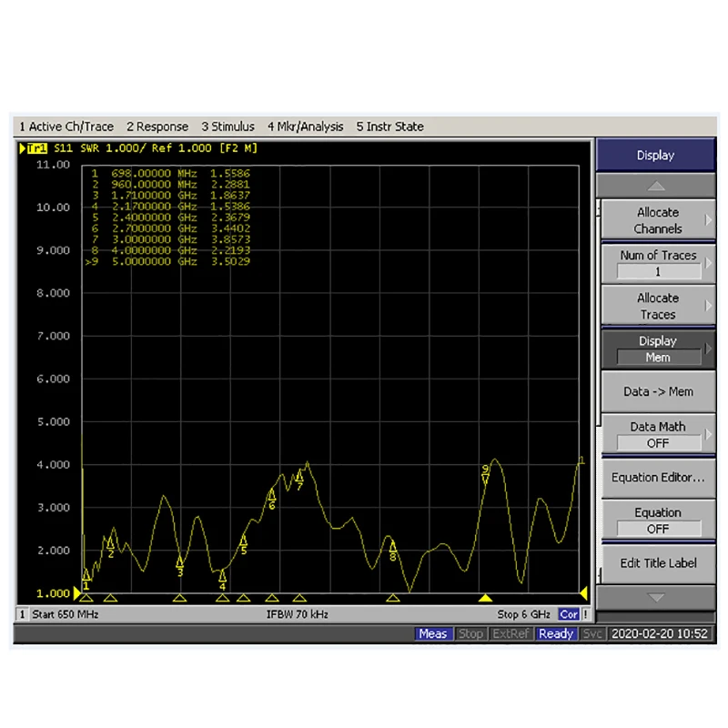This screenshot has width=728, height=728.
Task: Open Display Mem softkey
Action: [x=657, y=349]
